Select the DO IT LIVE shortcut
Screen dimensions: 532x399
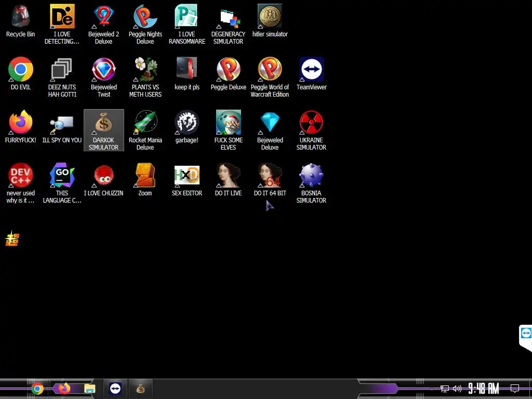tap(229, 180)
